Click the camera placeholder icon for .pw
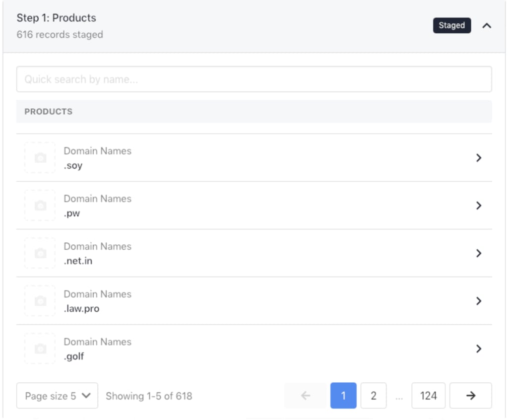This screenshot has width=511, height=420. click(40, 206)
